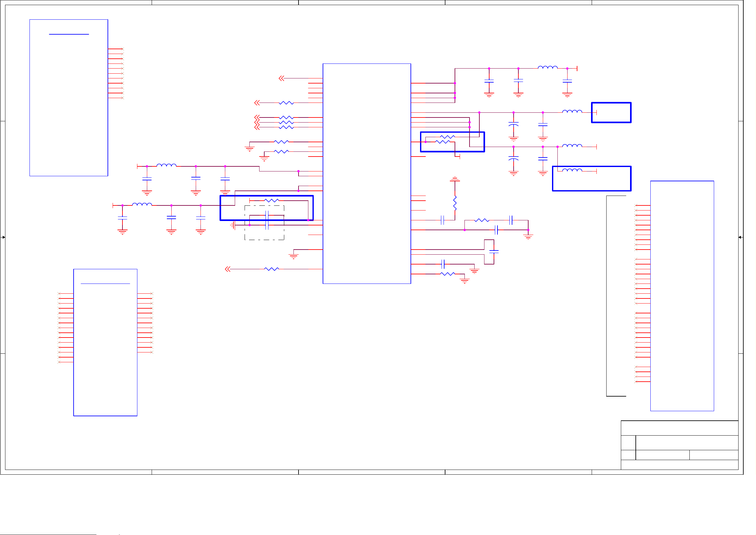
Task: Click the vertical resistor under the inverted ground symbol
Action: tap(455, 203)
